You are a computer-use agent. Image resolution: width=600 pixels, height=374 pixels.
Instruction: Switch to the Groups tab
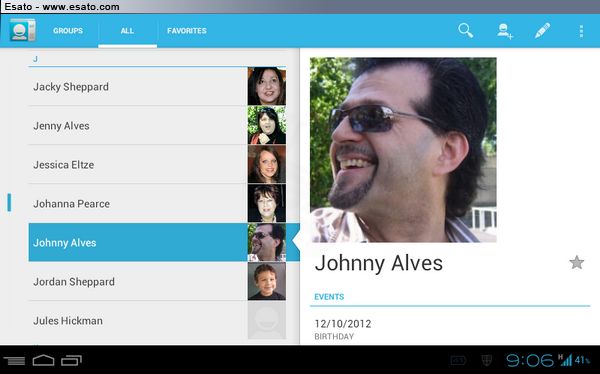(68, 31)
